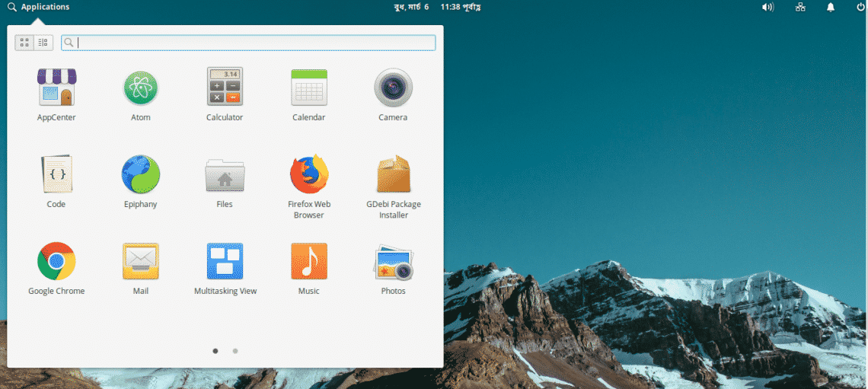Viewport: 868px width, 389px height.
Task: Open Multitasking View
Action: 225,261
